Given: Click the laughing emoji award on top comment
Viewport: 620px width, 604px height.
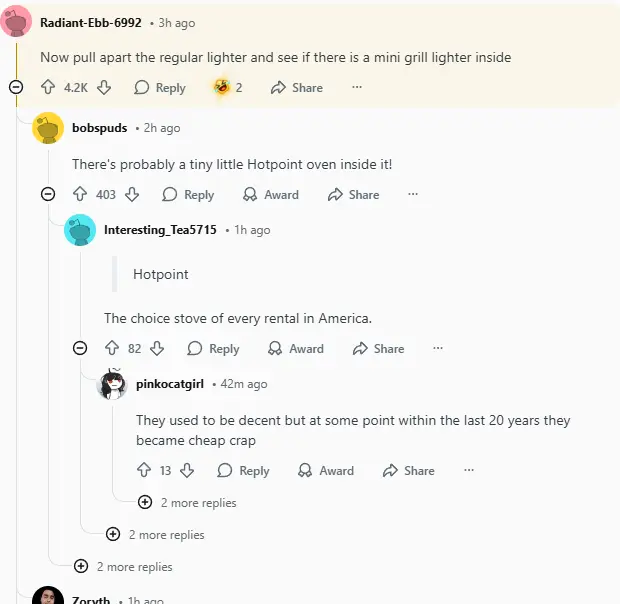Looking at the screenshot, I should tap(221, 88).
